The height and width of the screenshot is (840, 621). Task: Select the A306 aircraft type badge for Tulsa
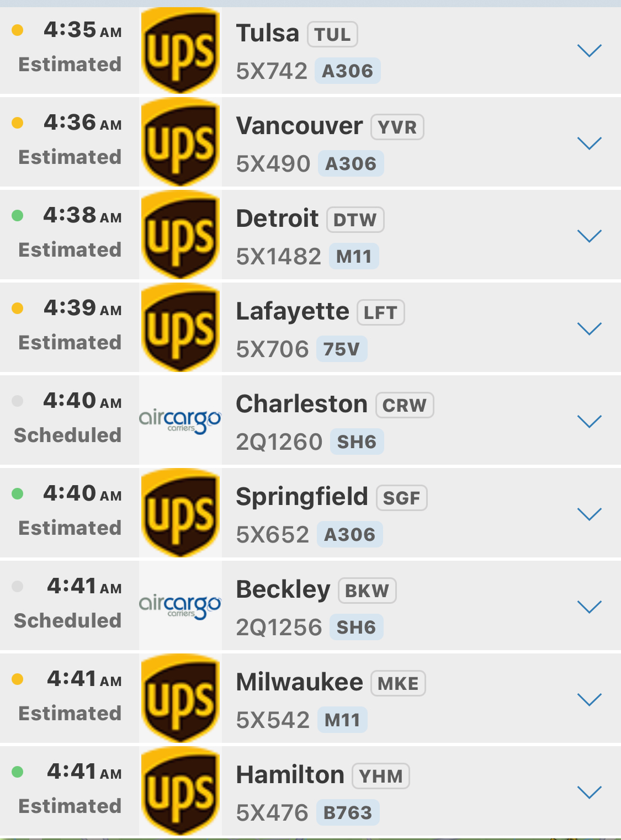click(347, 71)
